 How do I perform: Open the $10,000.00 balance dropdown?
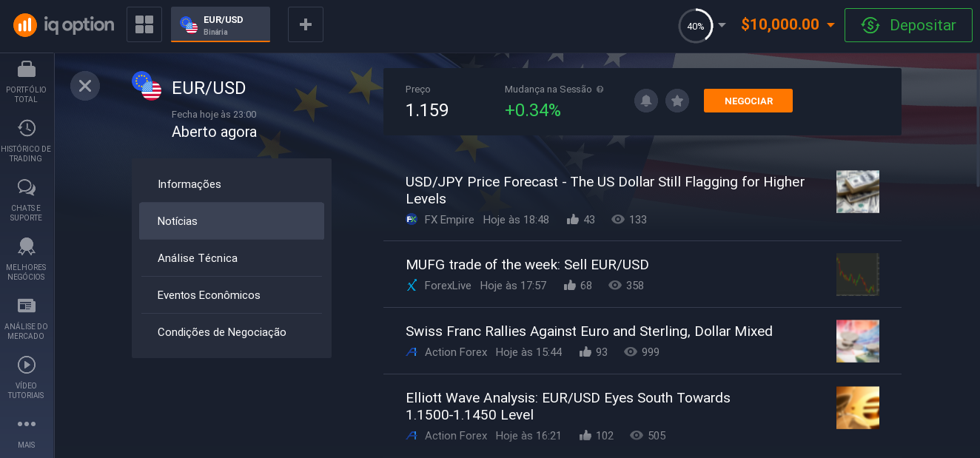click(x=788, y=24)
